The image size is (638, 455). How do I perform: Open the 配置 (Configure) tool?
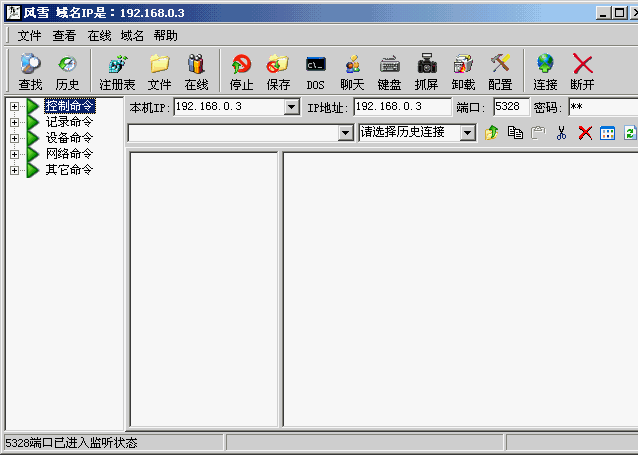point(500,71)
